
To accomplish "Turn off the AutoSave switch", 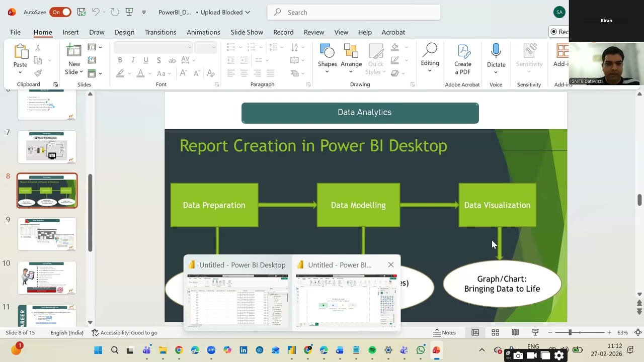I will pos(60,12).
